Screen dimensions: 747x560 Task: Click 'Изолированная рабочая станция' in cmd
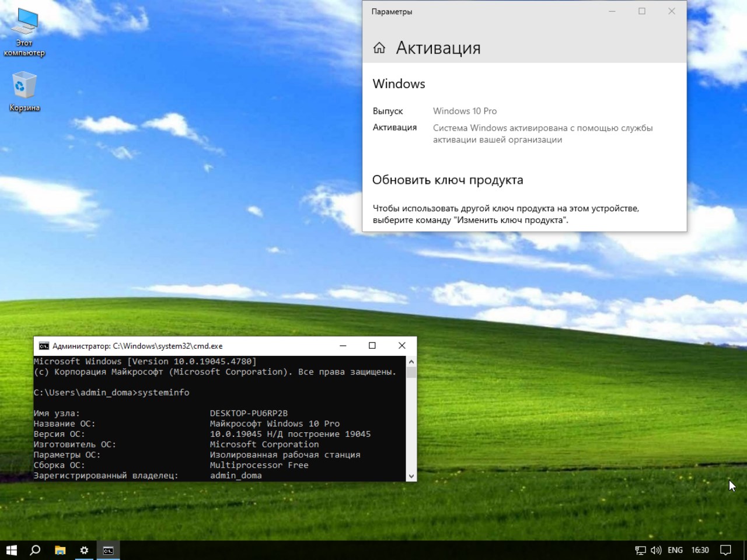click(285, 455)
